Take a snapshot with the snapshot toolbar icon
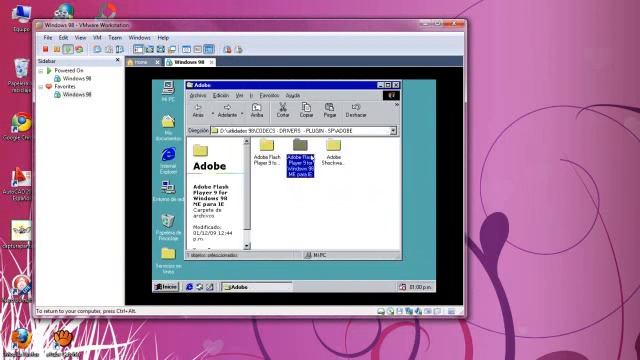640x360 pixels. click(x=97, y=49)
